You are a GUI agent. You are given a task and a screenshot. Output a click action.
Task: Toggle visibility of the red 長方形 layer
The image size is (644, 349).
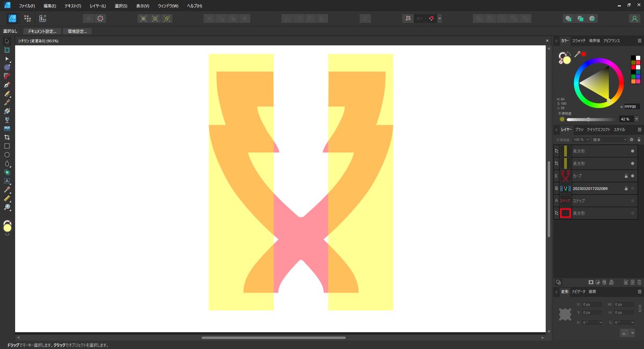(633, 213)
